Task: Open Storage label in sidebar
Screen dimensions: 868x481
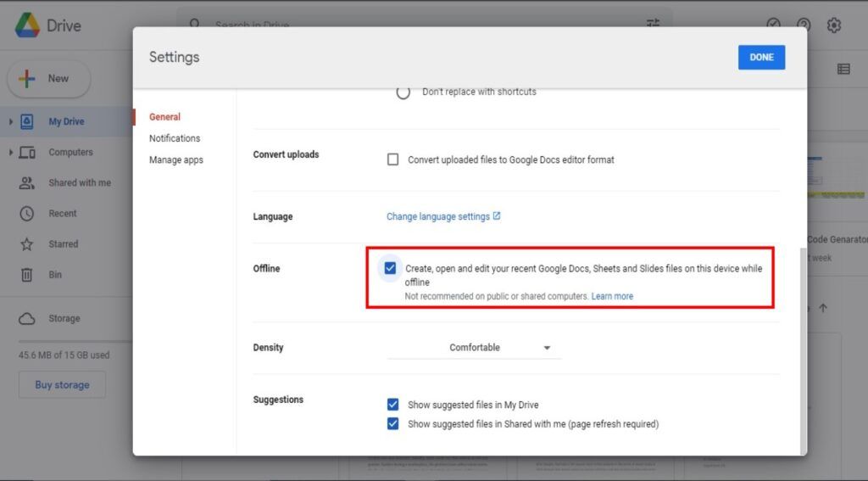Action: point(64,319)
